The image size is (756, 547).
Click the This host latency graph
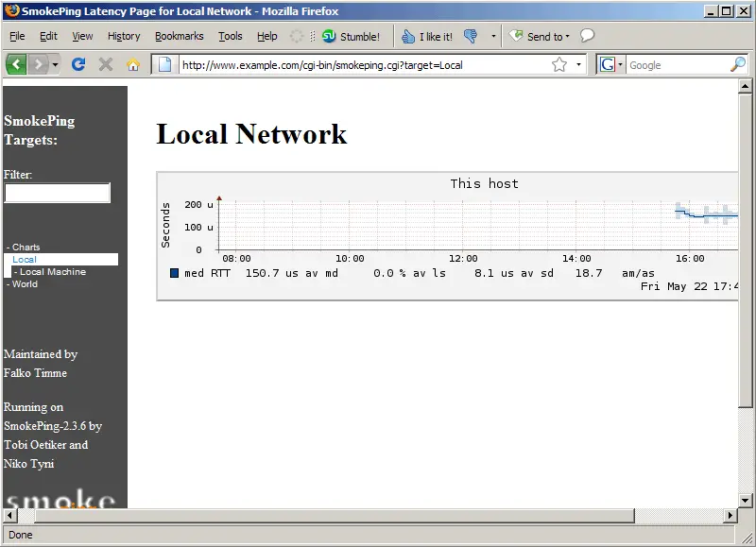tap(447, 236)
